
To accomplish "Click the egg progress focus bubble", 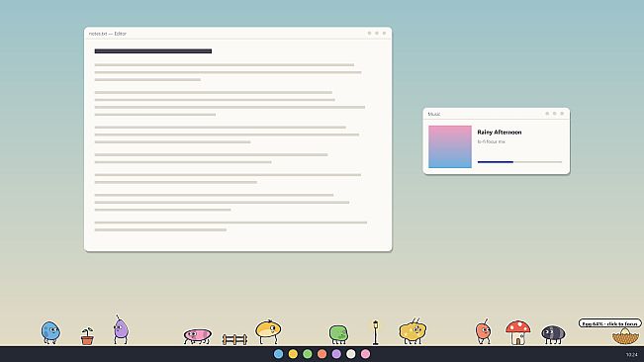I will click(610, 323).
